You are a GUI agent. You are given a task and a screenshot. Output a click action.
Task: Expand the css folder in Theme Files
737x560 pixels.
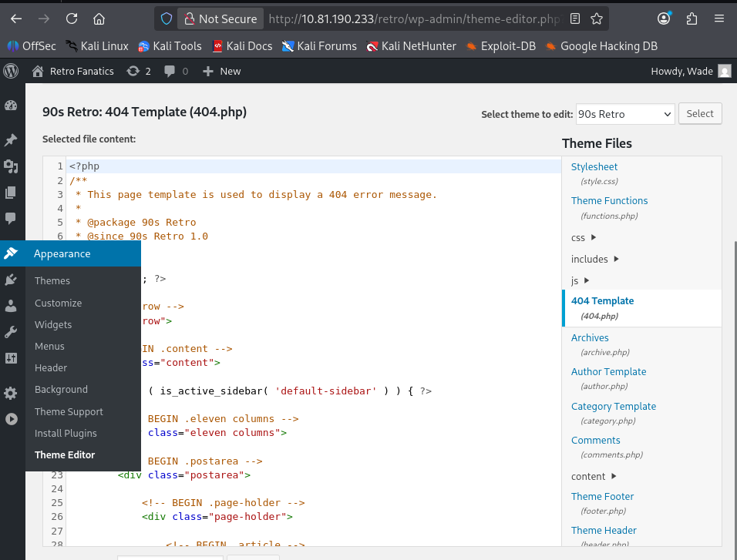584,238
